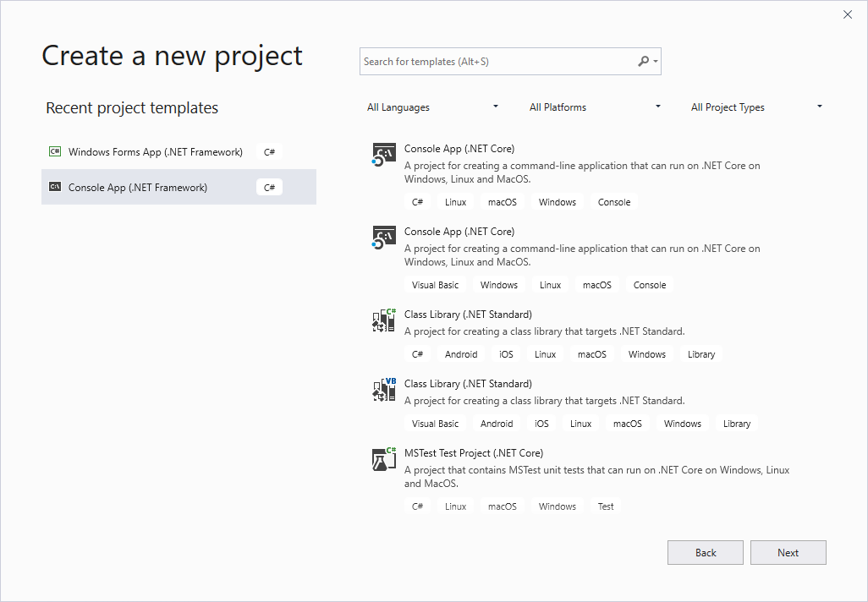Click the Linux tag under MSTest Test Project
The image size is (868, 602).
(456, 506)
